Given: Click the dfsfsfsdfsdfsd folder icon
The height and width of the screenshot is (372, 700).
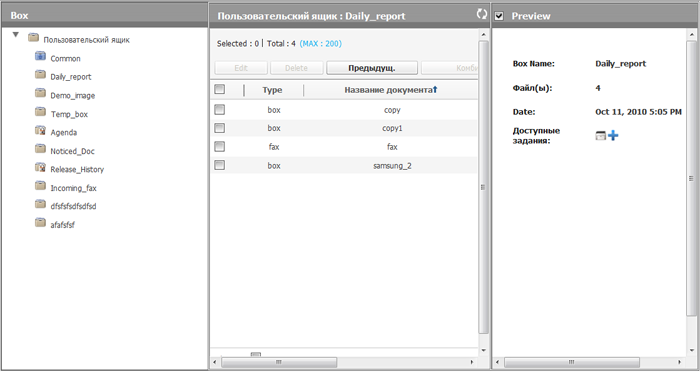Looking at the screenshot, I should click(x=40, y=204).
